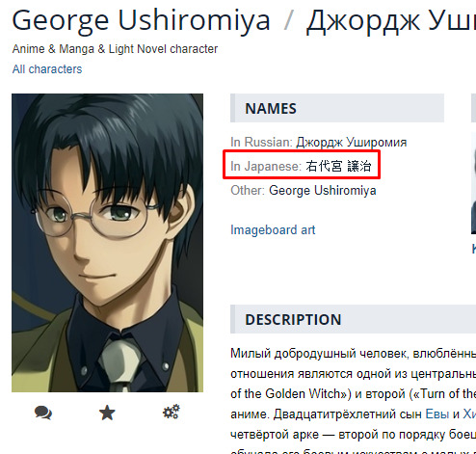Open the gears settings icon under portrait

pos(172,412)
